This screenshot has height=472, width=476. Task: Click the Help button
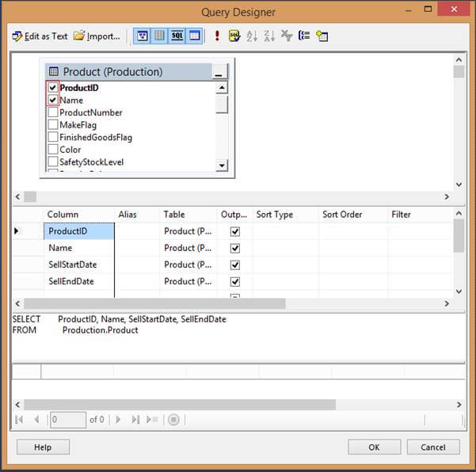[x=43, y=447]
